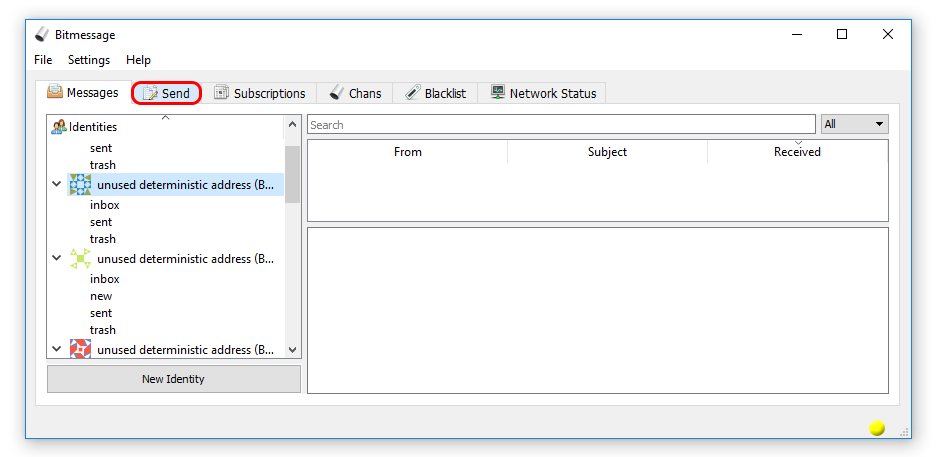Open the File menu
940x457 pixels.
tap(43, 60)
